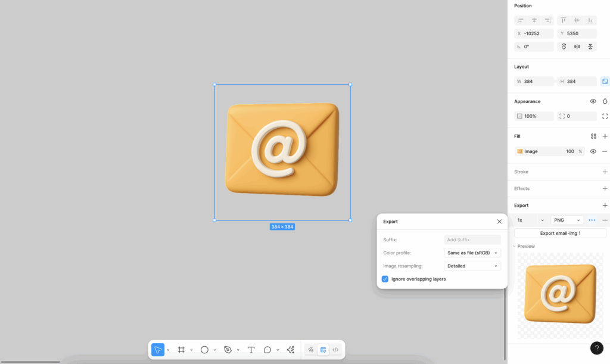The image size is (610, 364).
Task: Remove the Image fill
Action: point(605,151)
